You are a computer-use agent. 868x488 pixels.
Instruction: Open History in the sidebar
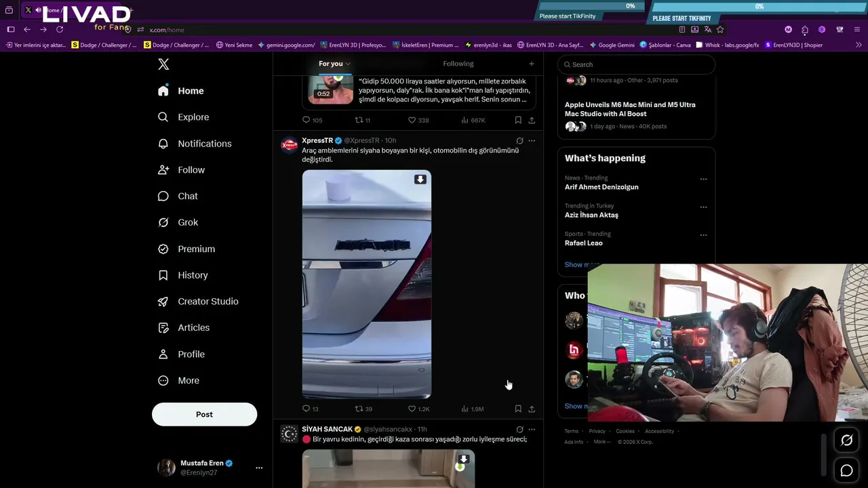(x=182, y=275)
